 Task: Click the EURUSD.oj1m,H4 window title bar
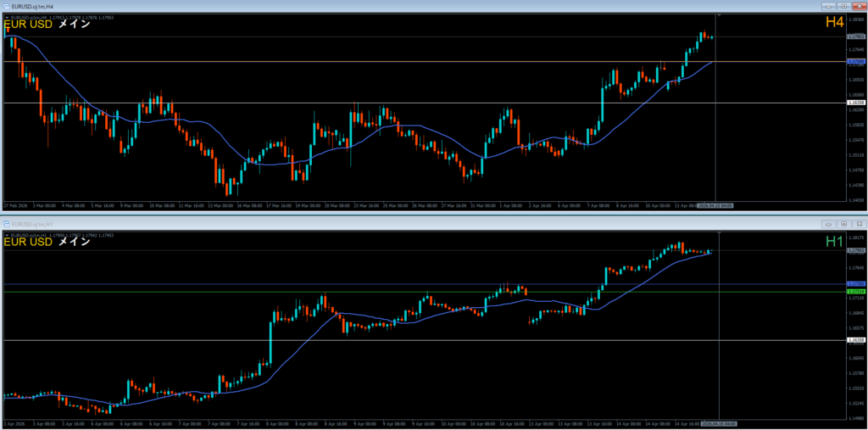(x=339, y=6)
